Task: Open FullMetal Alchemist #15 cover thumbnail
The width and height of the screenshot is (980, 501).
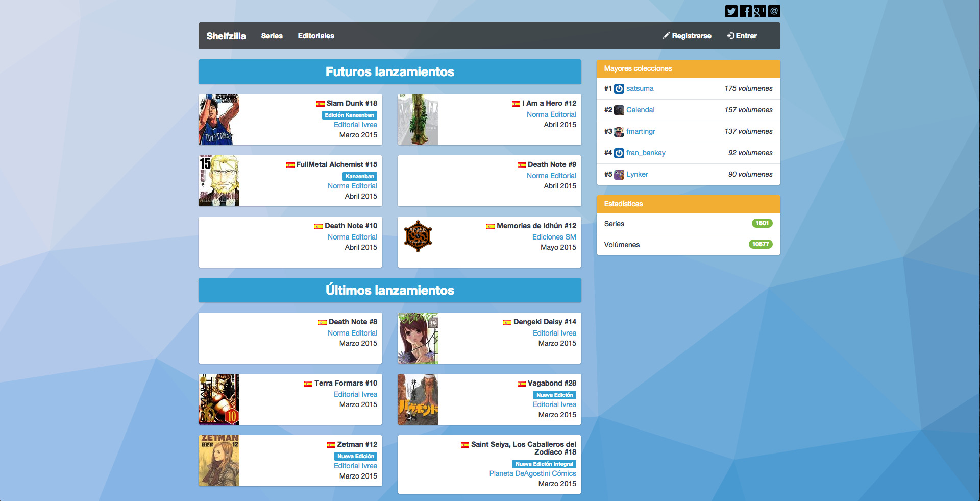Action: pos(219,181)
